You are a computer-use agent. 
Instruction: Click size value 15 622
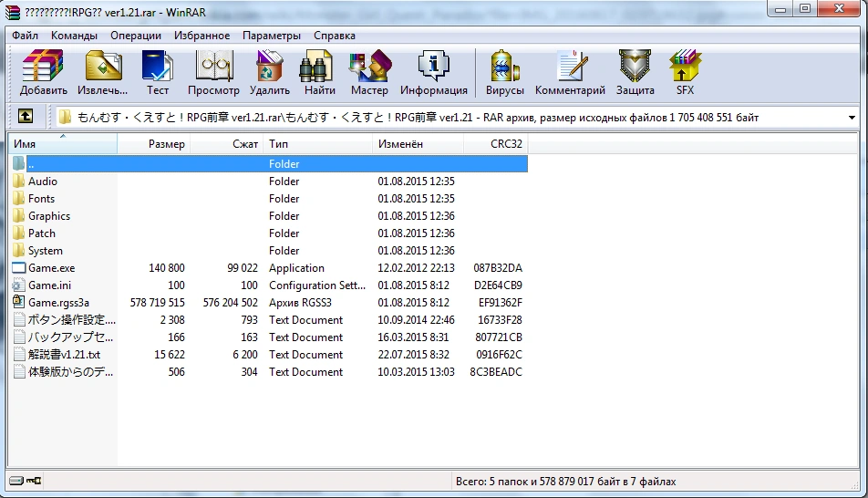170,355
